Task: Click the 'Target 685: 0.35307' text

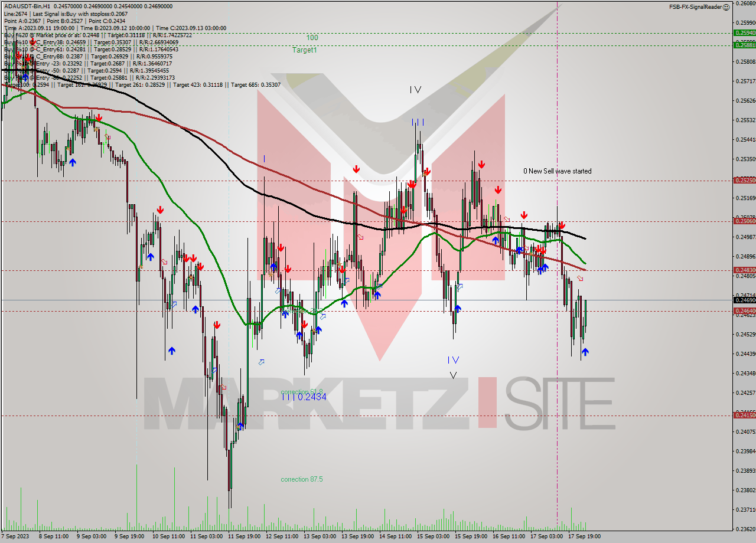Action: [256, 85]
